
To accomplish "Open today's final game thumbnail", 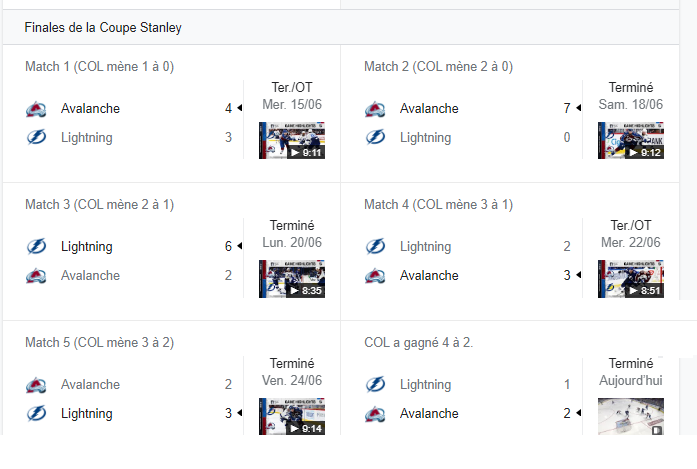I will pos(631,417).
